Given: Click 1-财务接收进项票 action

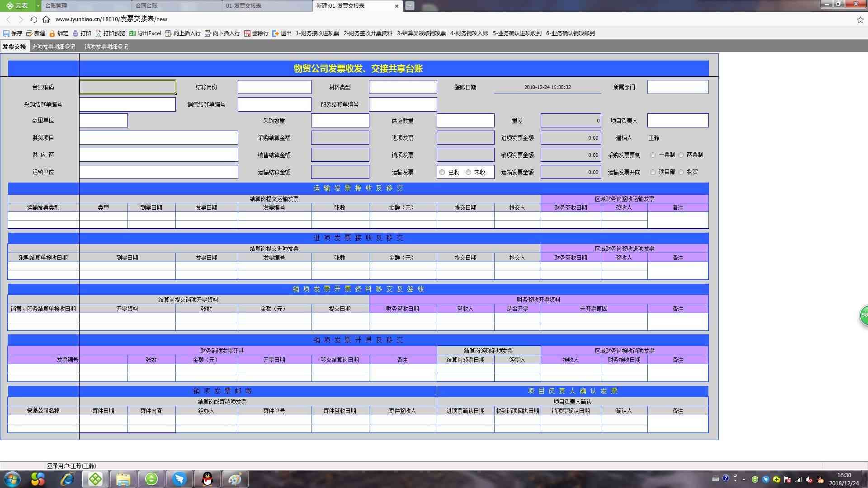Looking at the screenshot, I should (317, 33).
